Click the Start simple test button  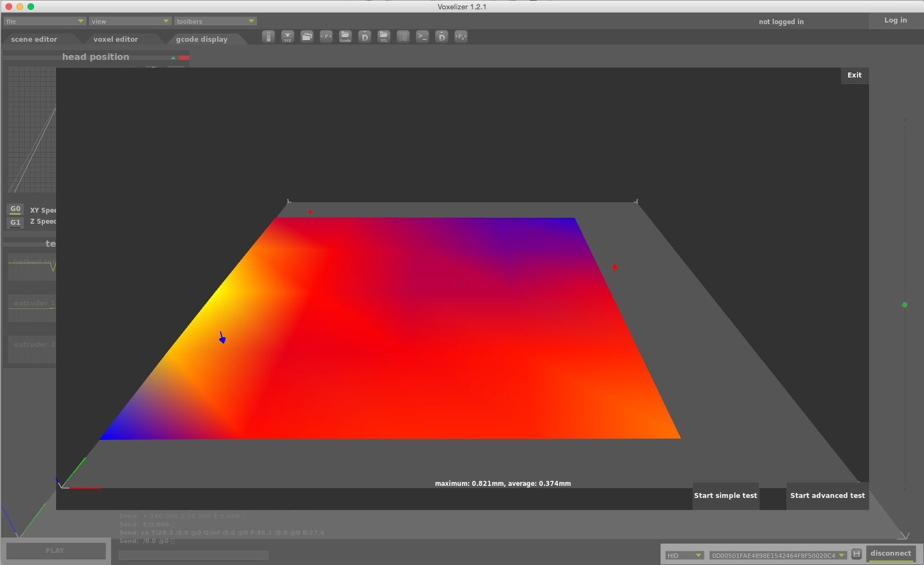coord(725,496)
